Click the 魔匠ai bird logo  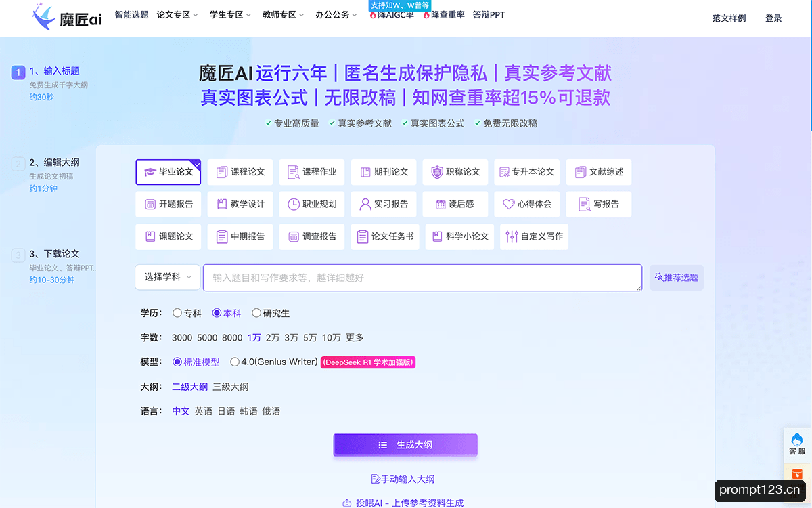(45, 18)
